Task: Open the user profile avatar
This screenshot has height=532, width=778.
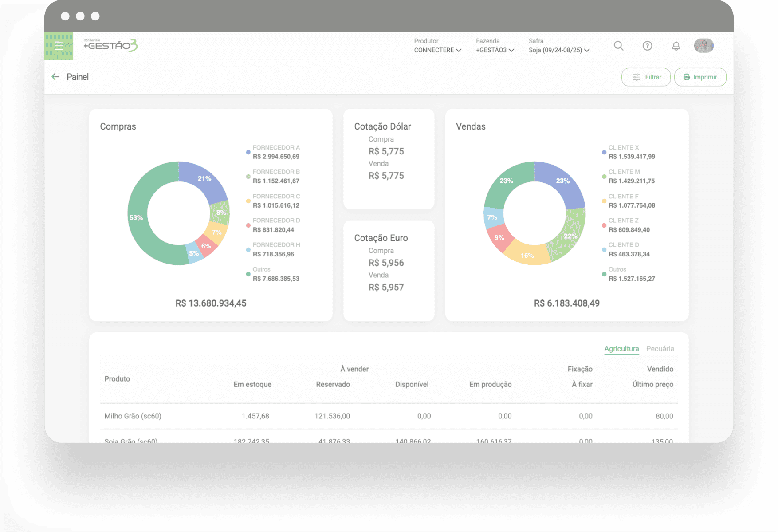Action: click(703, 46)
